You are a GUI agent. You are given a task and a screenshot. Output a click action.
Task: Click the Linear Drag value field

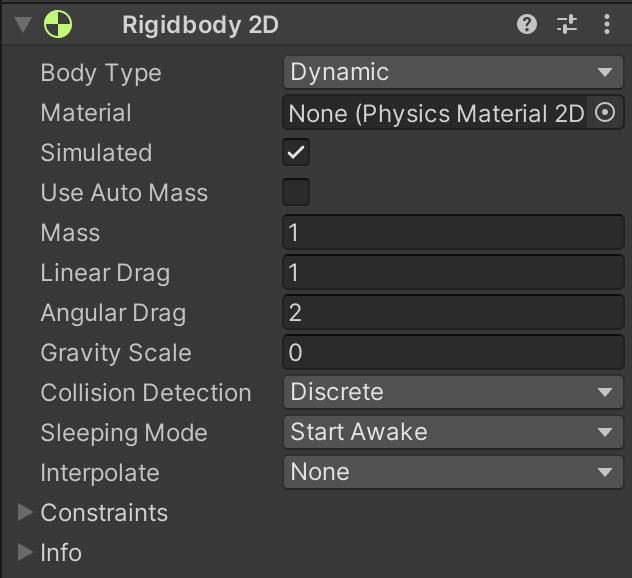click(x=453, y=273)
